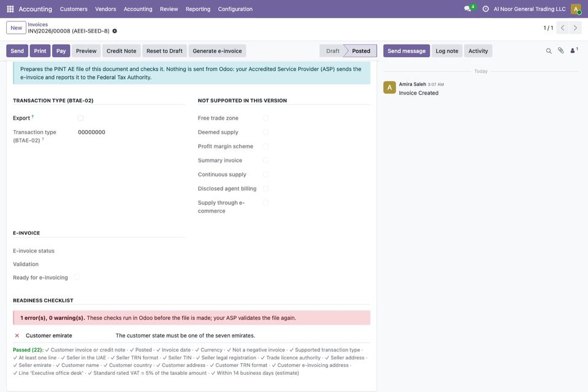The height and width of the screenshot is (392, 588).
Task: Open the Configuration menu
Action: [x=235, y=9]
